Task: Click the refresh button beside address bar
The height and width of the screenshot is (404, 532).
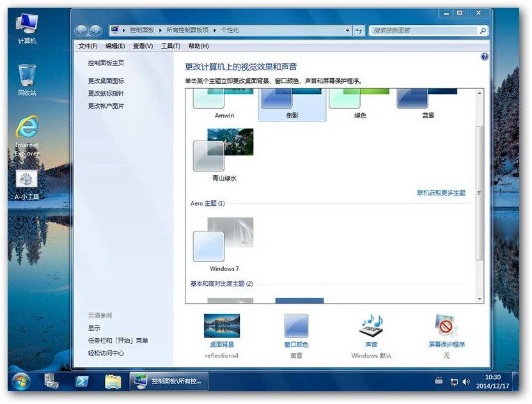Action: 359,31
